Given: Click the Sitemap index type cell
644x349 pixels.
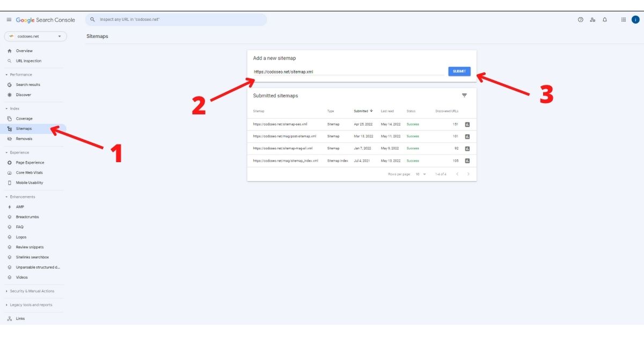Looking at the screenshot, I should (x=338, y=161).
